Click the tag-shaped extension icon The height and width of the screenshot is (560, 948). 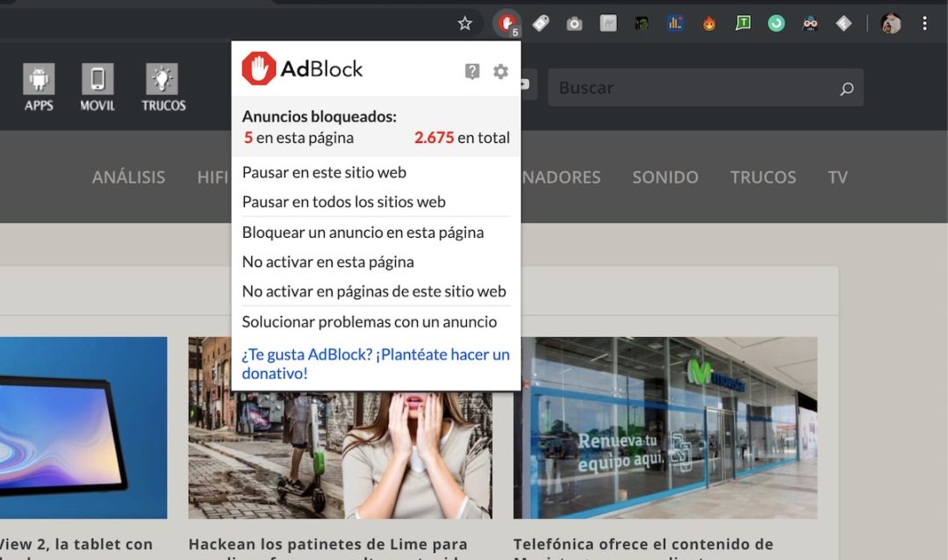coord(541,24)
